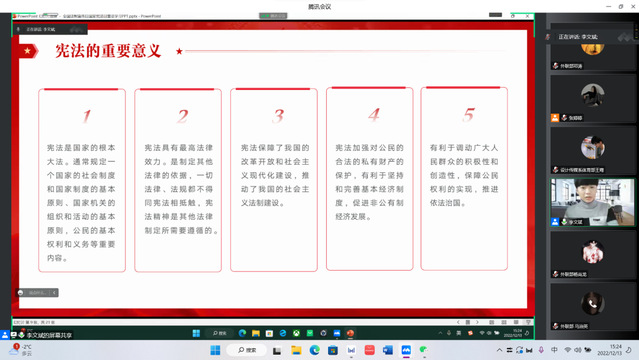This screenshot has height=360, width=639.
Task: Toggle the 中 input method indicator
Action: point(554,350)
